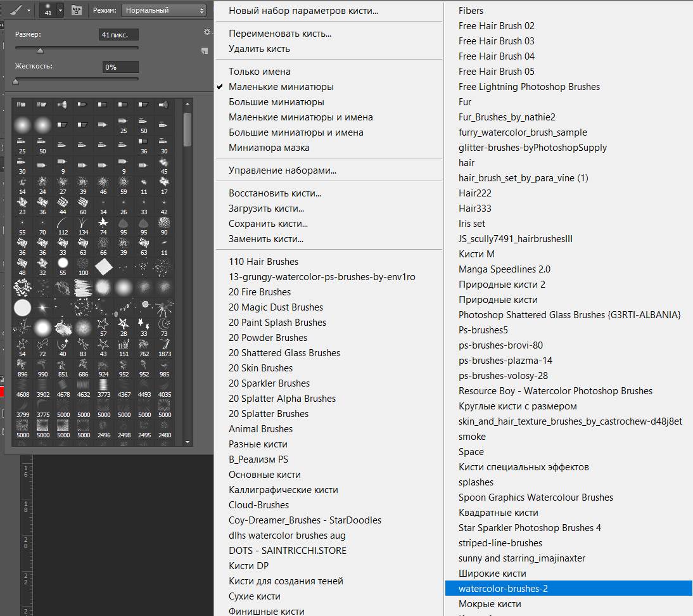Click the gear icon in brush picker

coord(207,32)
